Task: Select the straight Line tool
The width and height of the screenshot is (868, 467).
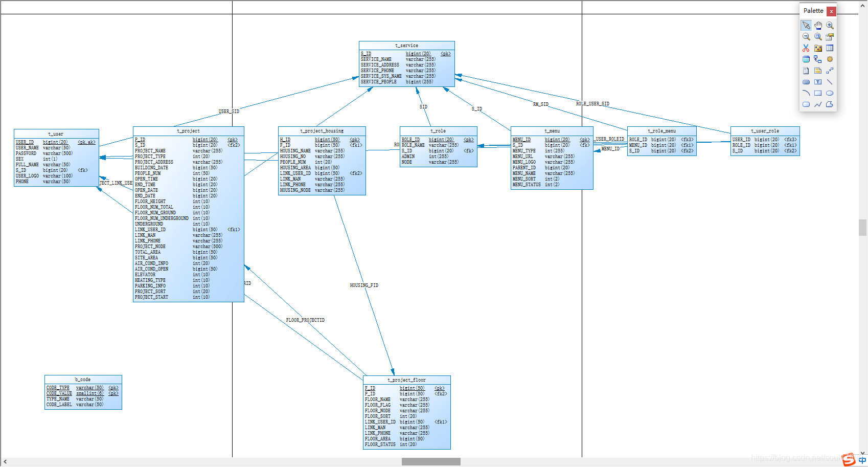Action: click(830, 82)
